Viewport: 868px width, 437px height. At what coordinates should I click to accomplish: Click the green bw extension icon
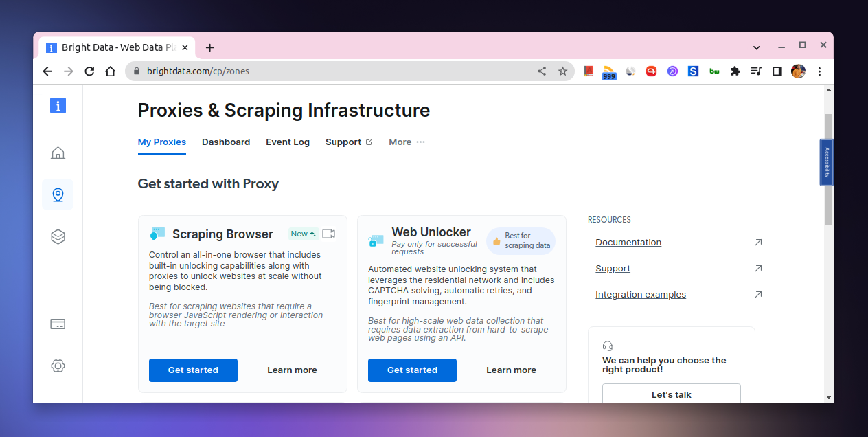[x=714, y=71]
